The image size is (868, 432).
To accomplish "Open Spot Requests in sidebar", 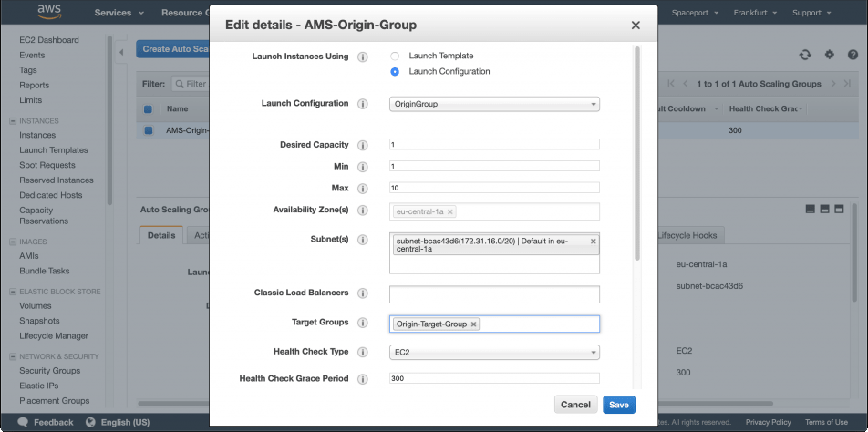I will coord(47,165).
